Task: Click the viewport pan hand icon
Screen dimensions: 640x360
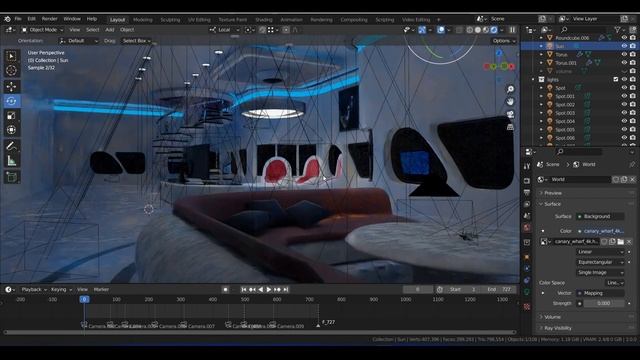Action: coord(510,101)
